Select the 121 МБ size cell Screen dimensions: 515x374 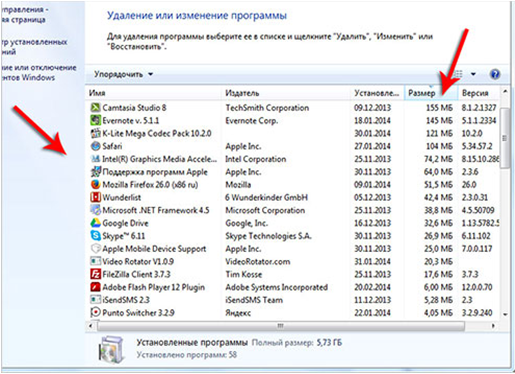(439, 133)
